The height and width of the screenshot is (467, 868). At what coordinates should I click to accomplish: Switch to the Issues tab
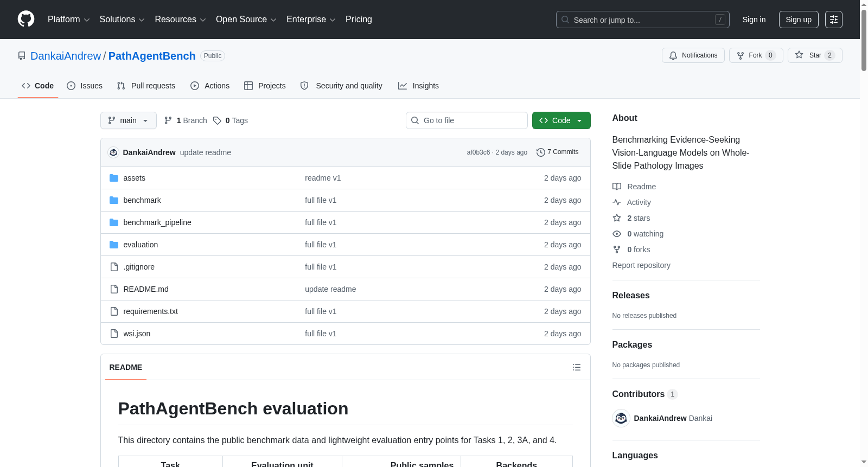(x=85, y=86)
